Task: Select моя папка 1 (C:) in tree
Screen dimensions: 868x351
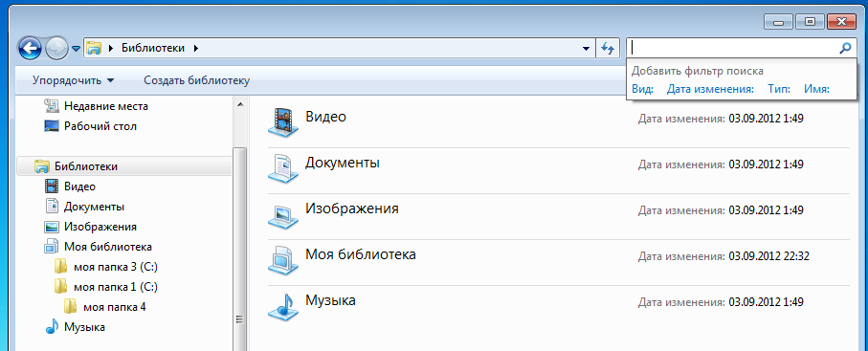Action: pyautogui.click(x=116, y=287)
